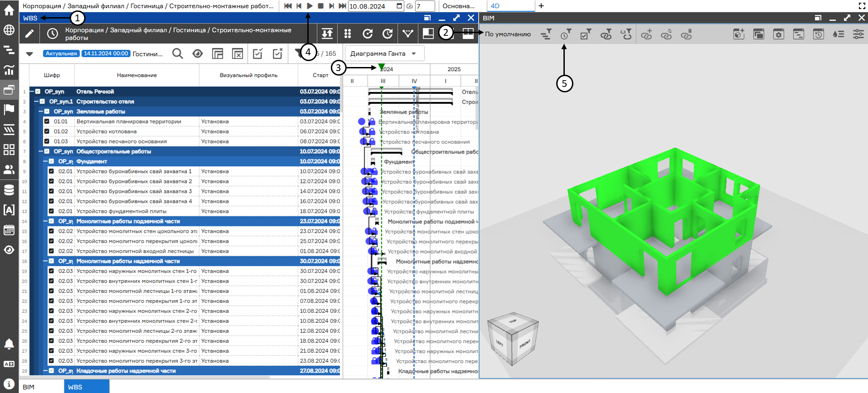Click the magnifier search icon in WBS panel
This screenshot has width=868, height=393.
click(177, 53)
